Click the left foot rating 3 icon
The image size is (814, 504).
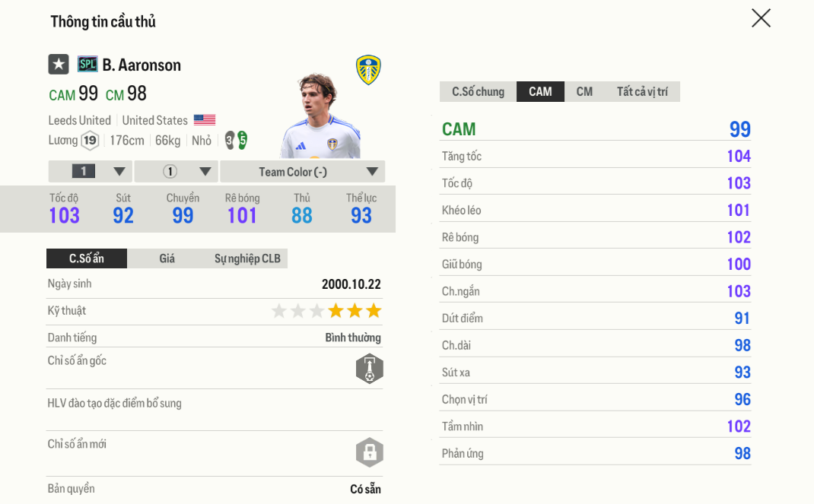(230, 141)
